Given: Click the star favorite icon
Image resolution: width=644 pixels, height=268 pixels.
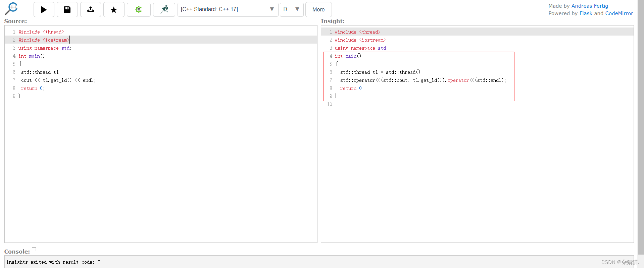Looking at the screenshot, I should (x=114, y=9).
